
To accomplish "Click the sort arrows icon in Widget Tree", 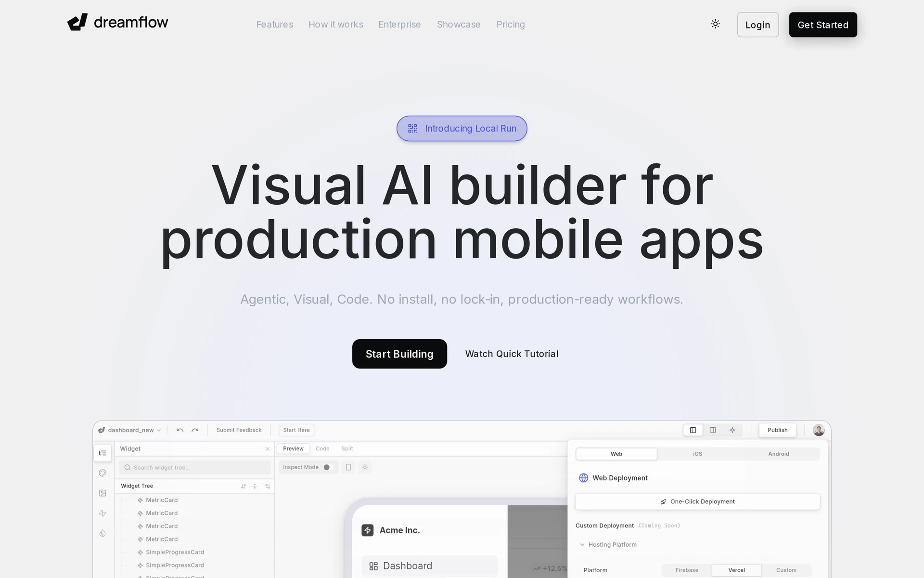I will (x=244, y=486).
